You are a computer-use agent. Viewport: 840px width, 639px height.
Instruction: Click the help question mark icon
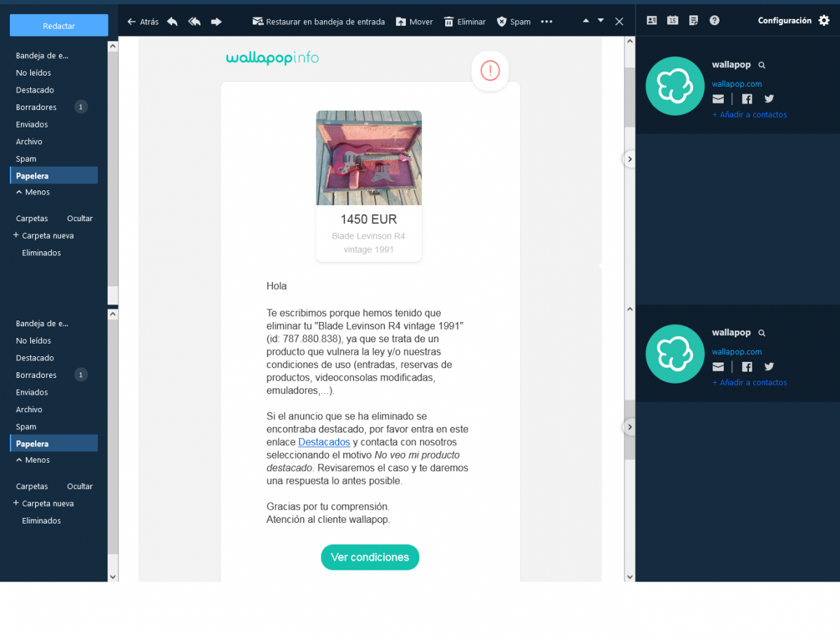coord(714,20)
